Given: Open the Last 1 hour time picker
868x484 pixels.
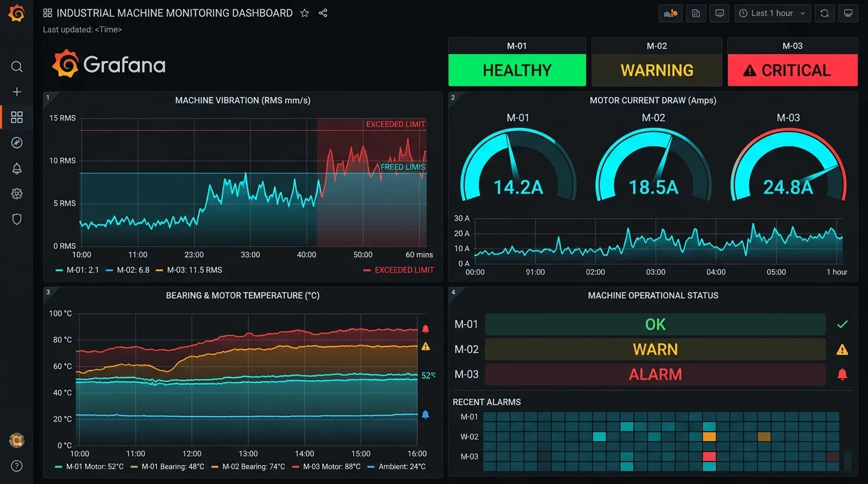Looking at the screenshot, I should (x=773, y=13).
